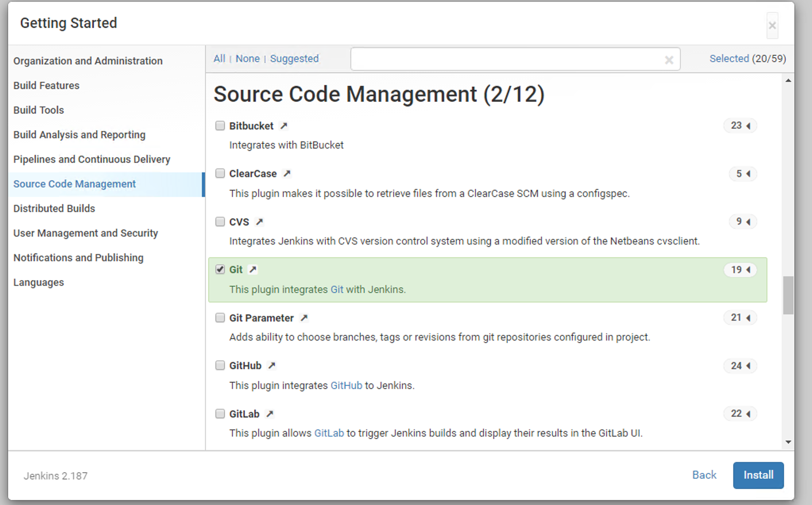Click scrollbar up arrow in plugin list
This screenshot has width=812, height=505.
pyautogui.click(x=788, y=81)
